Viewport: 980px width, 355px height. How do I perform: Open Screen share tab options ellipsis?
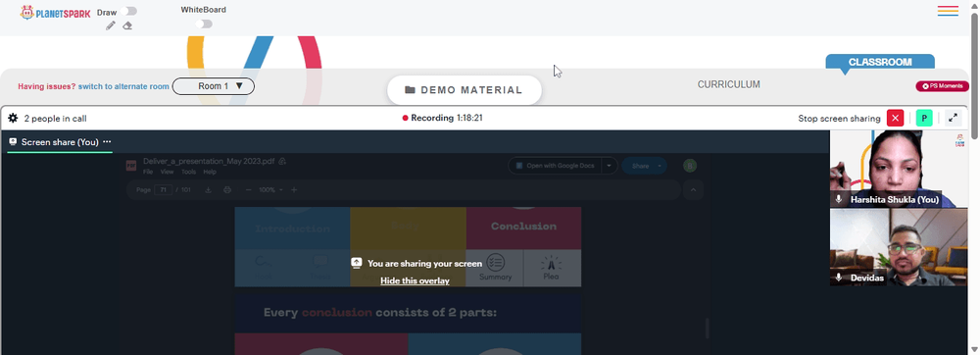coord(107,142)
